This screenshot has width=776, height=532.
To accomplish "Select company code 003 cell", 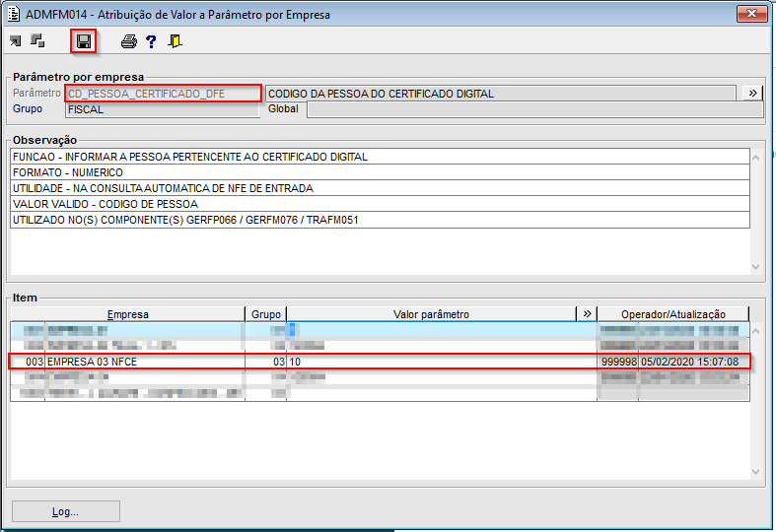I will [28, 362].
